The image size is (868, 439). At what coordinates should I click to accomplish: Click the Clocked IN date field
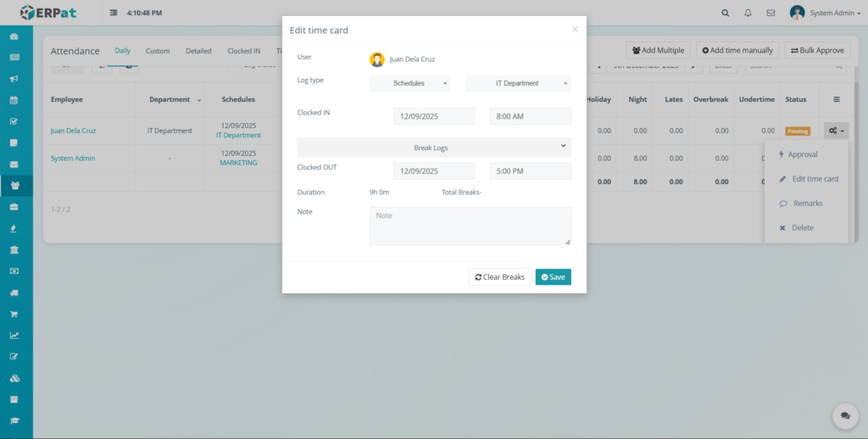434,117
